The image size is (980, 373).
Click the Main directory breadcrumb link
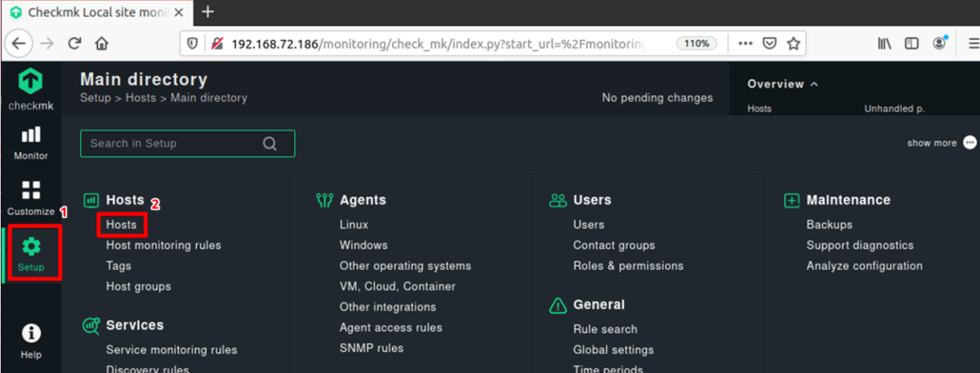coord(208,98)
